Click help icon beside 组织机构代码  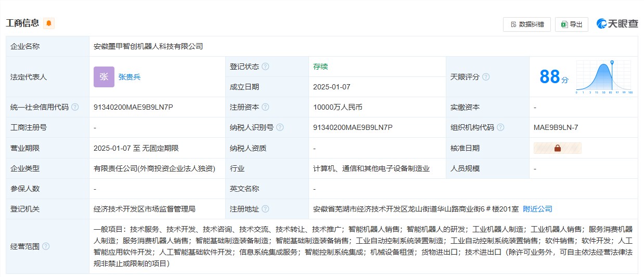500,127
